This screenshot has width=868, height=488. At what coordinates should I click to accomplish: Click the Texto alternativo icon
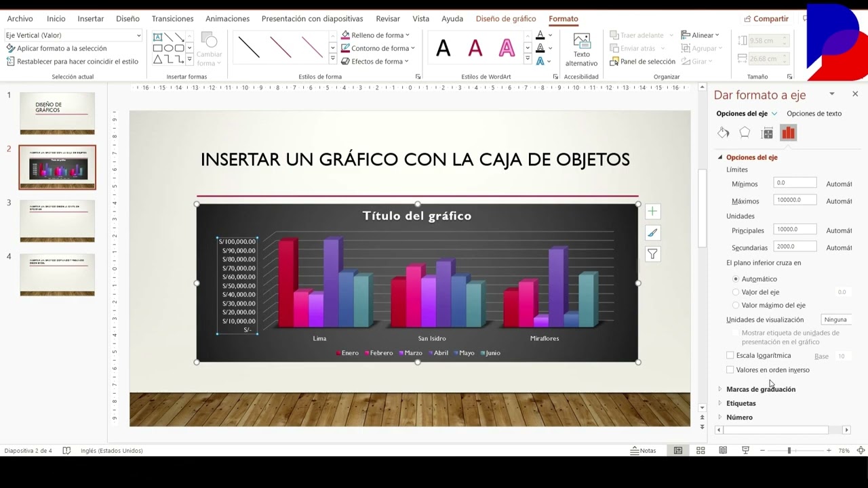[x=581, y=40]
